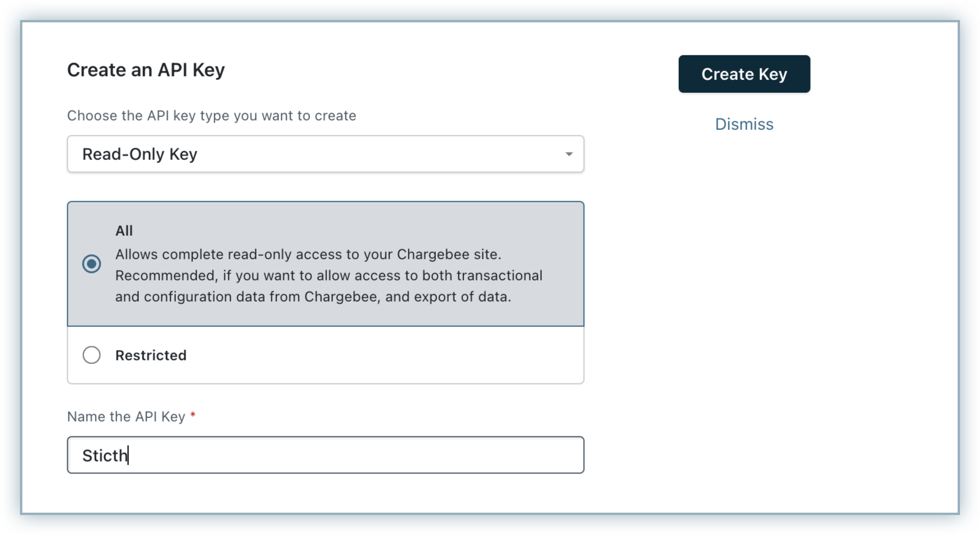Focus the Name the API Key field

pyautogui.click(x=325, y=455)
